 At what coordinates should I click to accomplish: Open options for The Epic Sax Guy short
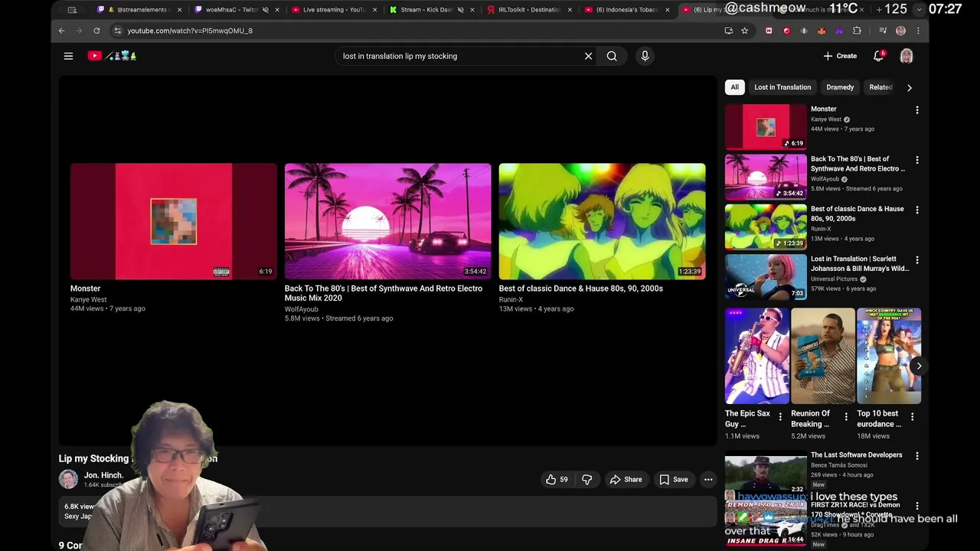[780, 417]
